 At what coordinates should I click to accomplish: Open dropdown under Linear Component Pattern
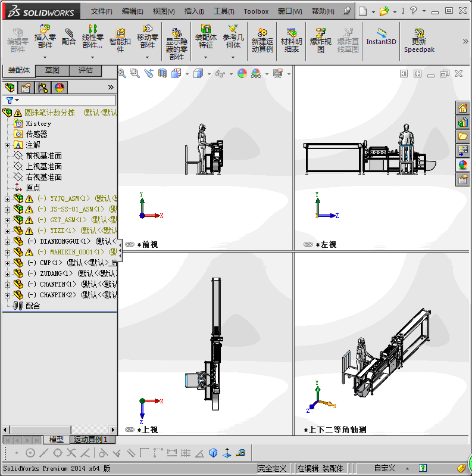click(92, 57)
